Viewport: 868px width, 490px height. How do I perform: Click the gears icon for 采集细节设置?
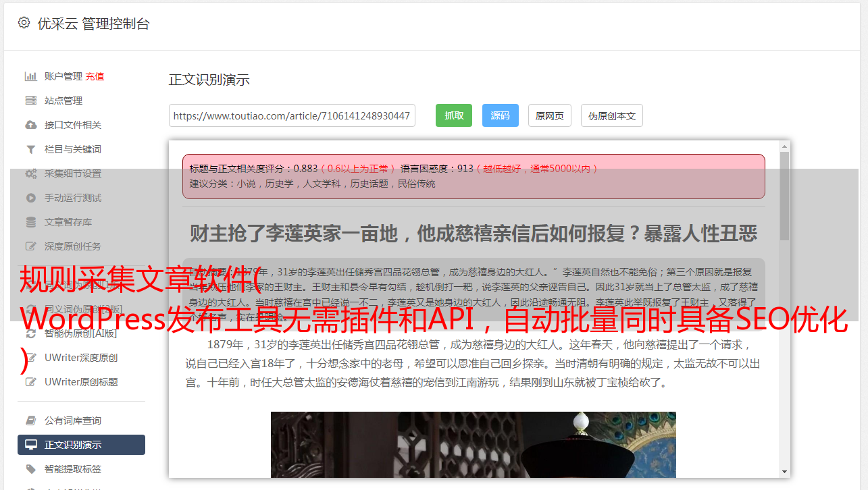tap(31, 173)
